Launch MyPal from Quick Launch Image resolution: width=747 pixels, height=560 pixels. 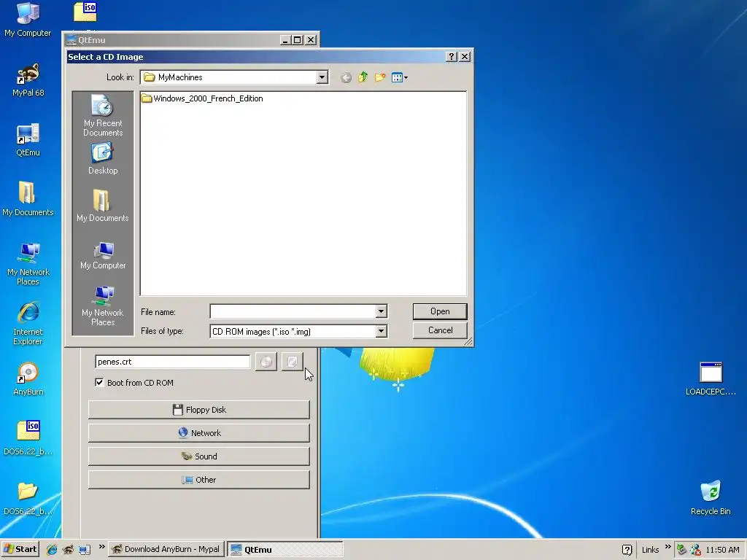pyautogui.click(x=68, y=550)
